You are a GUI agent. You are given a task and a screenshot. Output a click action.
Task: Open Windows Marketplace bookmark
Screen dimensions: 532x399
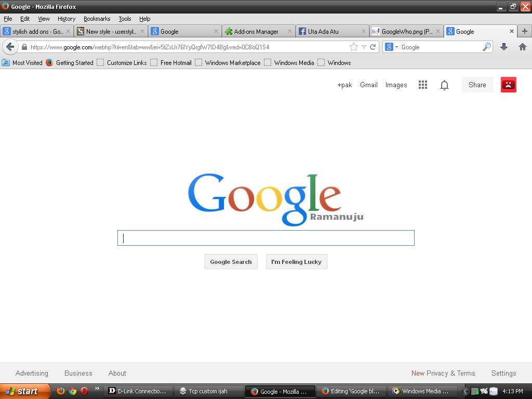pyautogui.click(x=228, y=63)
